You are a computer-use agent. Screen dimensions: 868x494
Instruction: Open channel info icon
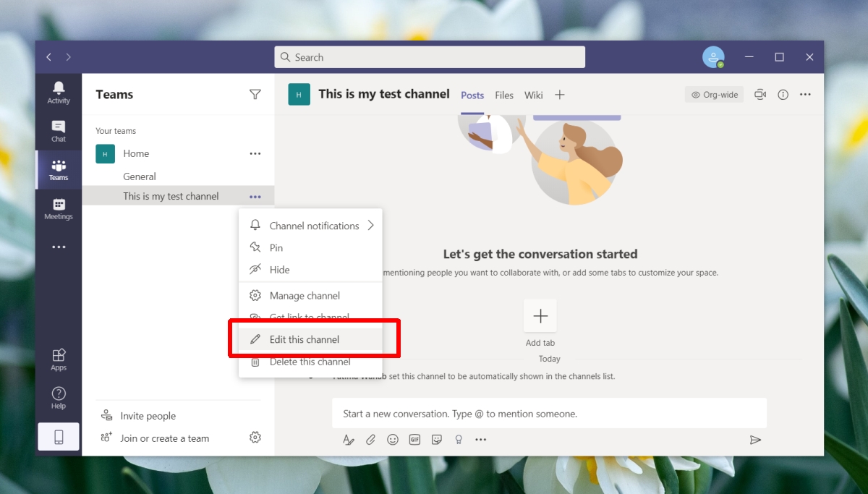coord(783,95)
